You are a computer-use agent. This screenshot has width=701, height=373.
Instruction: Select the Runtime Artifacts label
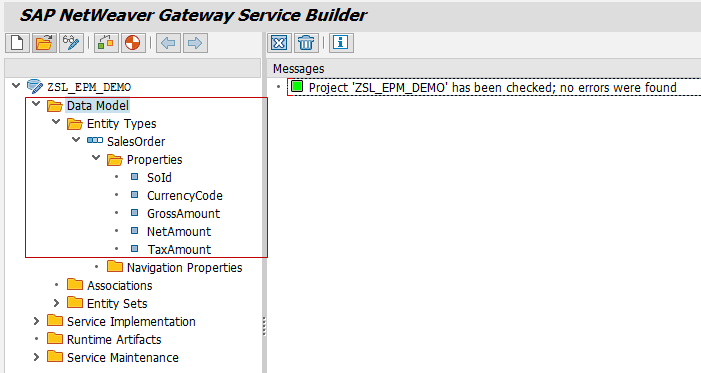(114, 339)
